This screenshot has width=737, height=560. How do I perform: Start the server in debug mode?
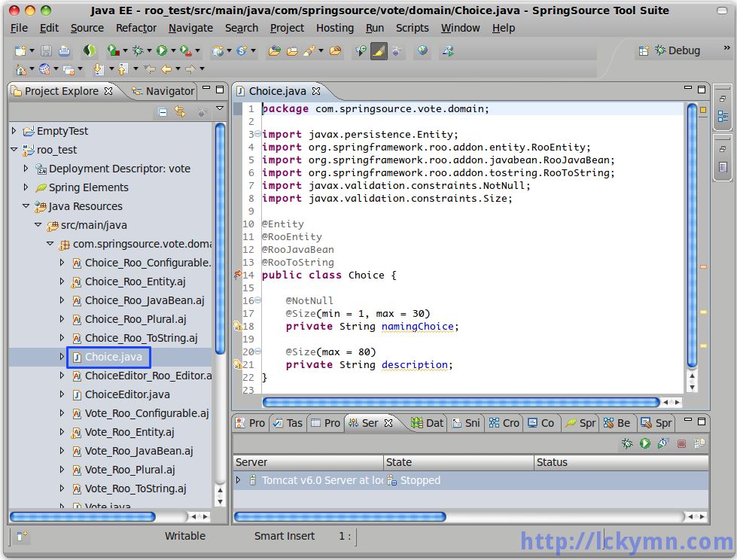(x=627, y=443)
